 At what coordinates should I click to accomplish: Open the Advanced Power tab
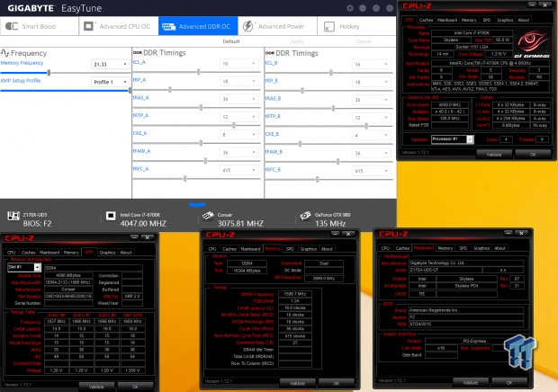(277, 26)
